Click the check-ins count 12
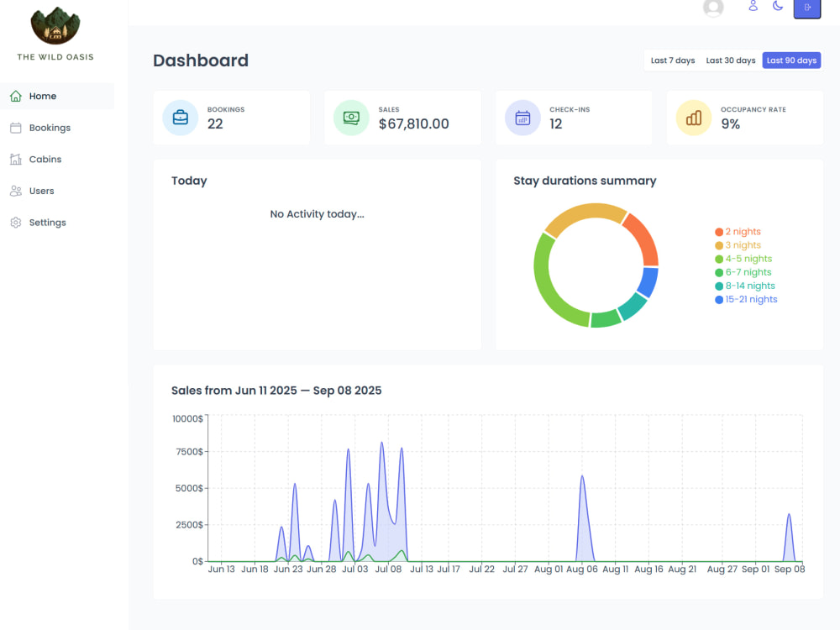 [555, 123]
